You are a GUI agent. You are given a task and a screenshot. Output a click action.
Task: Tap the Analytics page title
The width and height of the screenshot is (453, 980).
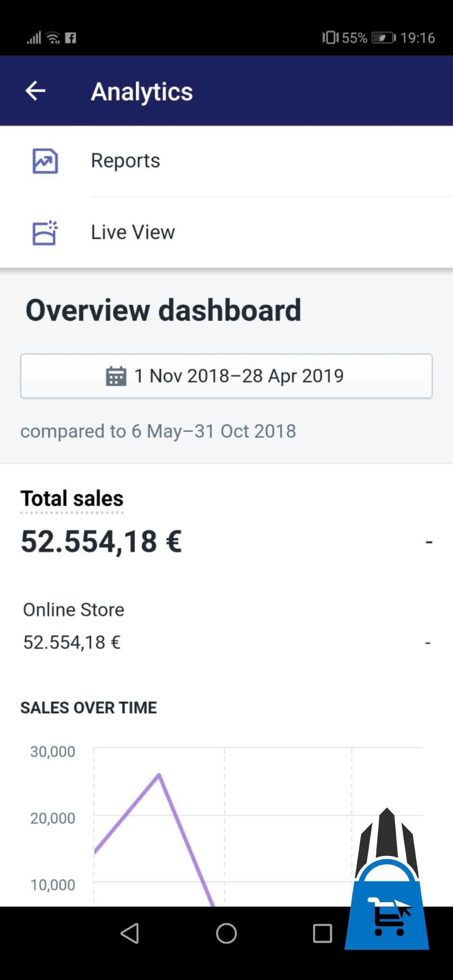click(x=142, y=92)
